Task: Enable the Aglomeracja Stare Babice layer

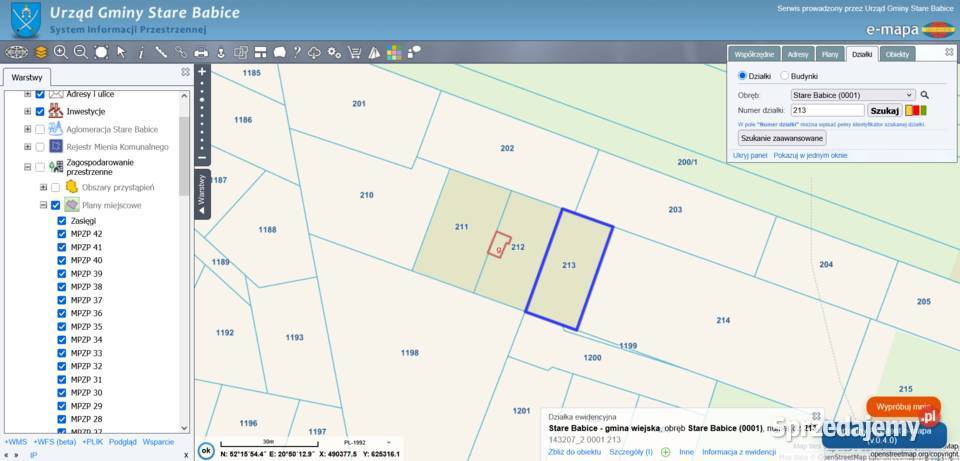Action: 40,129
